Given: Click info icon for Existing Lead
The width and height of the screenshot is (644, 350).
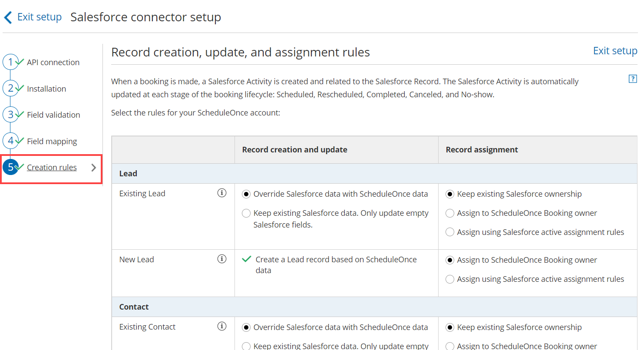Looking at the screenshot, I should 222,193.
